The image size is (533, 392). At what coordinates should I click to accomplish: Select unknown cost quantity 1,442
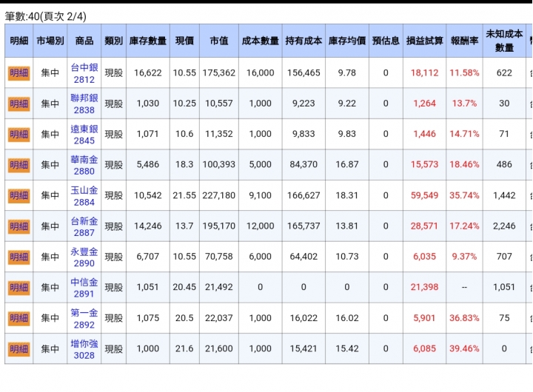[x=504, y=196]
